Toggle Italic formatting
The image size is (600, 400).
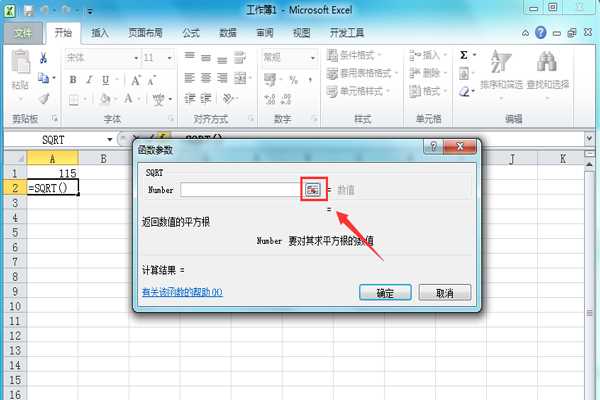tap(89, 80)
